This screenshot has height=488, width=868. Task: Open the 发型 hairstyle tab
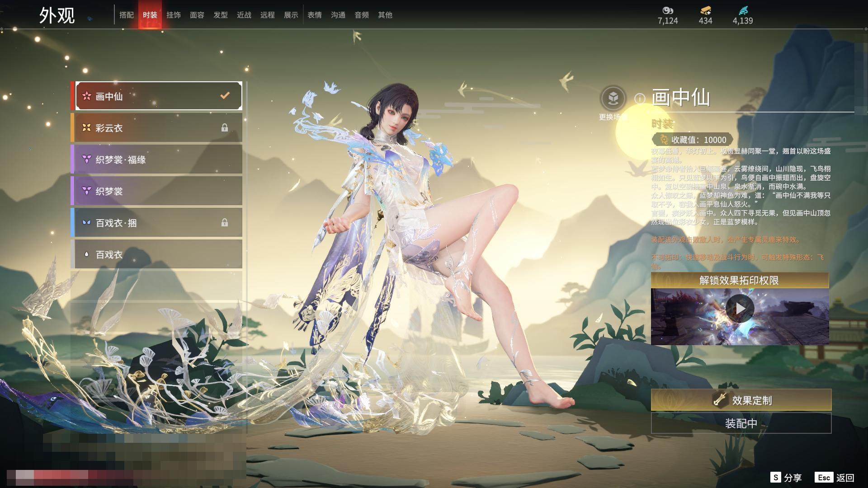point(221,15)
